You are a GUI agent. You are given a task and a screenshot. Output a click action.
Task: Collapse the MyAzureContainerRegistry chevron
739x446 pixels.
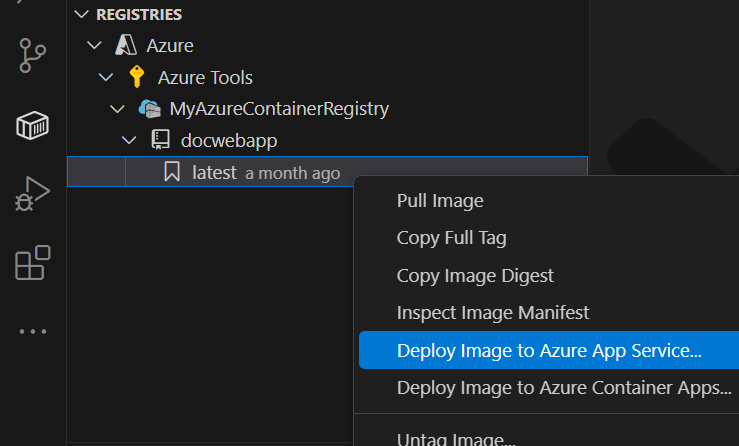point(118,108)
